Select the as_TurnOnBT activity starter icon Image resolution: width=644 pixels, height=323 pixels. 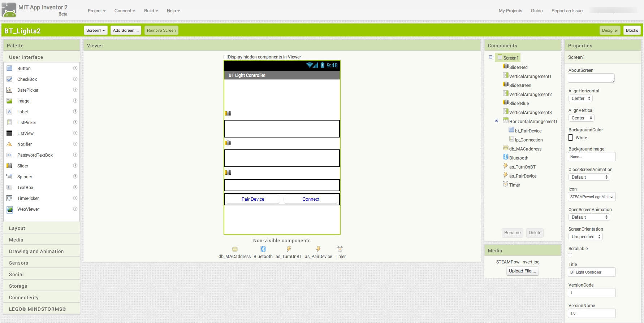coord(289,249)
